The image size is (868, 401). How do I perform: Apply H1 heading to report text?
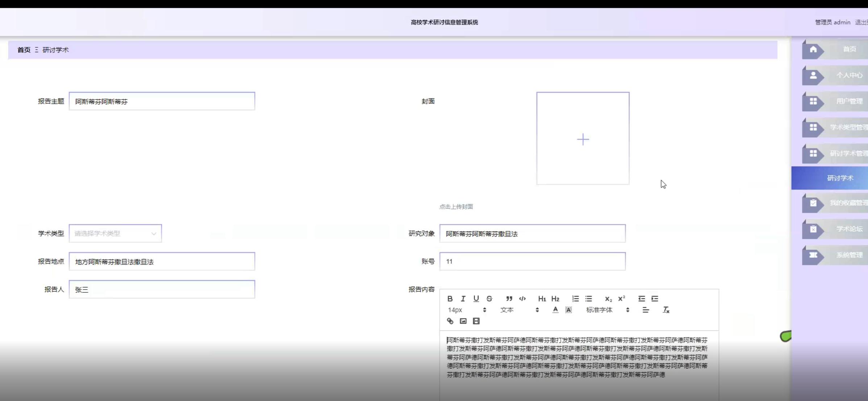click(x=542, y=299)
